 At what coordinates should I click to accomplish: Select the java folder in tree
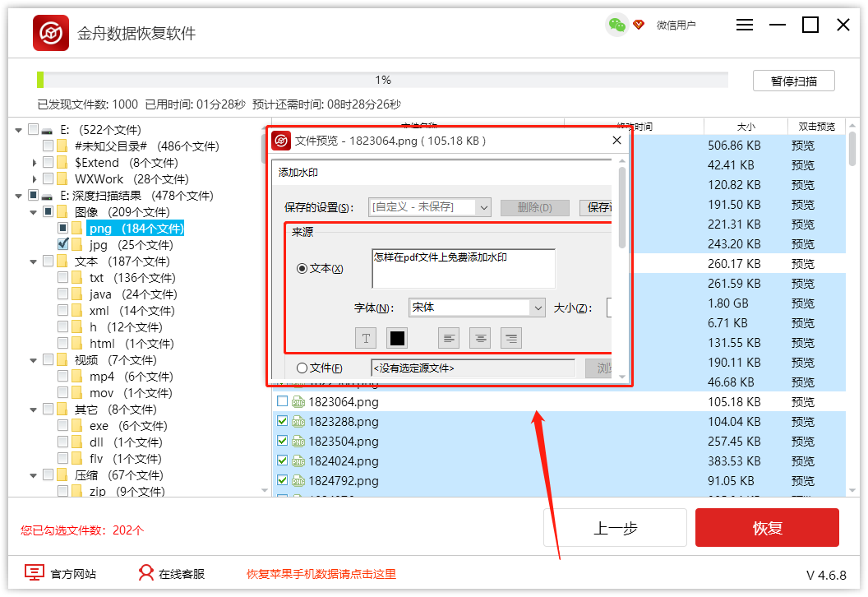(100, 294)
